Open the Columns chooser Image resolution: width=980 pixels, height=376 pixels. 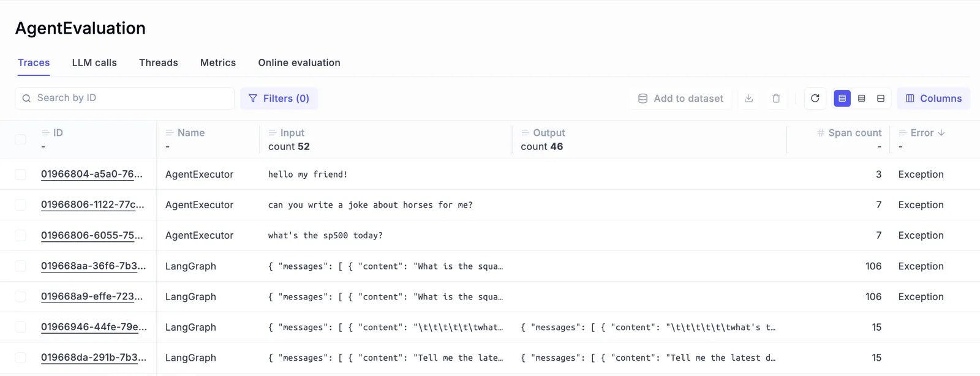pos(933,99)
